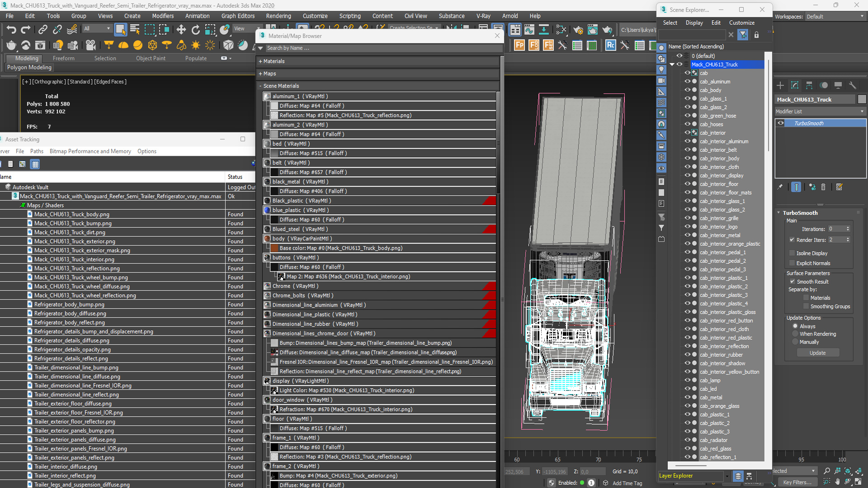The width and height of the screenshot is (868, 488).
Task: Collapse Mack_CHU613_Truck layer tree
Action: pos(672,65)
